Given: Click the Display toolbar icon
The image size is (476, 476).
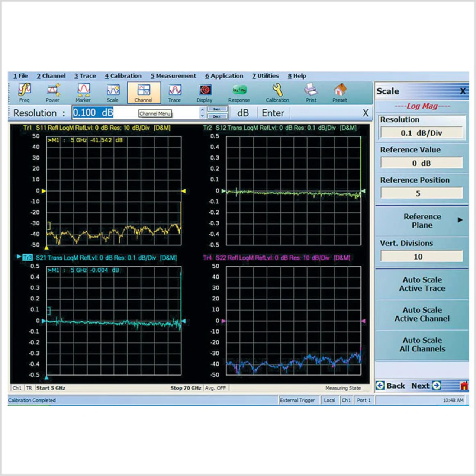Looking at the screenshot, I should [205, 92].
